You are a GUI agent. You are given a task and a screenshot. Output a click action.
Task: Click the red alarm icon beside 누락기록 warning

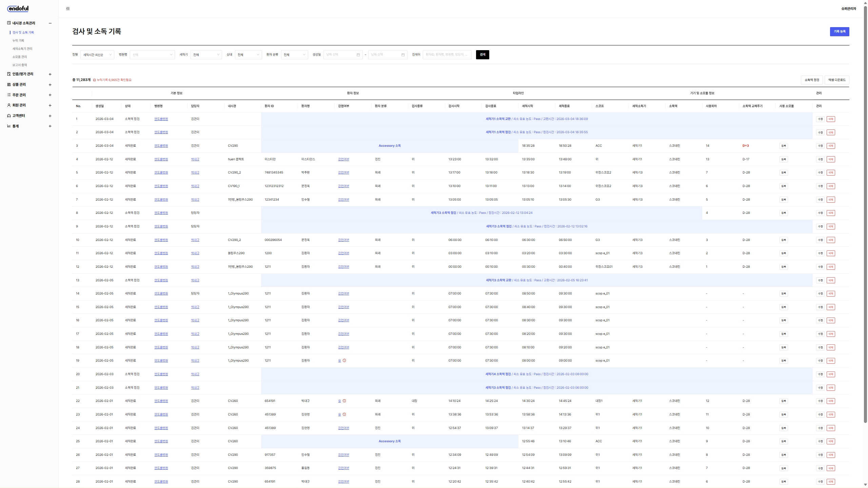[94, 80]
